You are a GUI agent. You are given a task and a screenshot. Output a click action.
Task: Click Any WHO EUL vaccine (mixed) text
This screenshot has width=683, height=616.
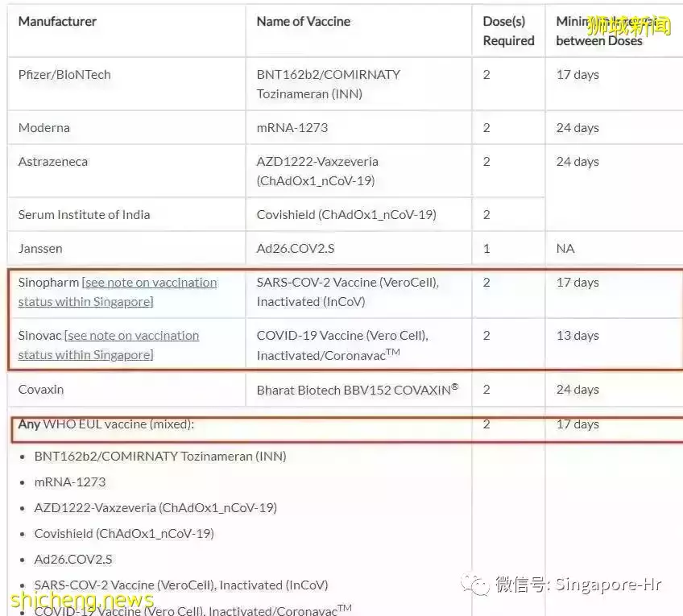[x=106, y=424]
